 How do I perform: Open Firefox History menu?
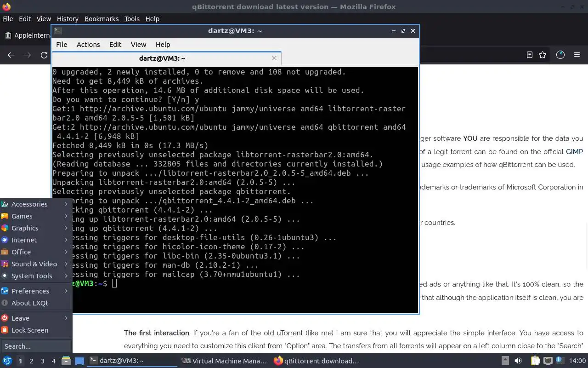pos(68,19)
